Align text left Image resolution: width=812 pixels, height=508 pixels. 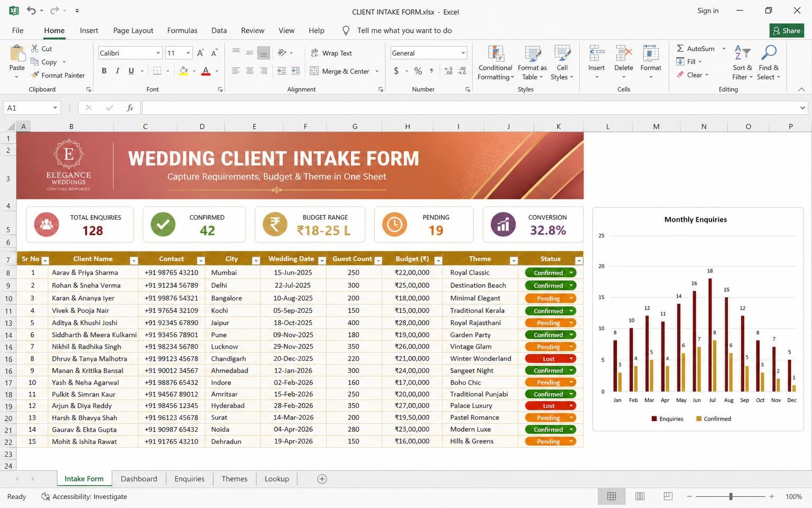[236, 71]
